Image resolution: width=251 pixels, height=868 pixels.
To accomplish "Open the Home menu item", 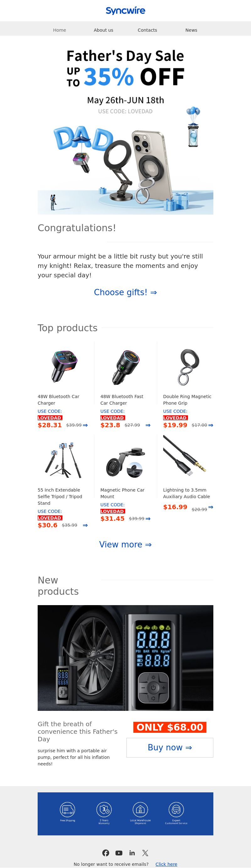I will 60,30.
